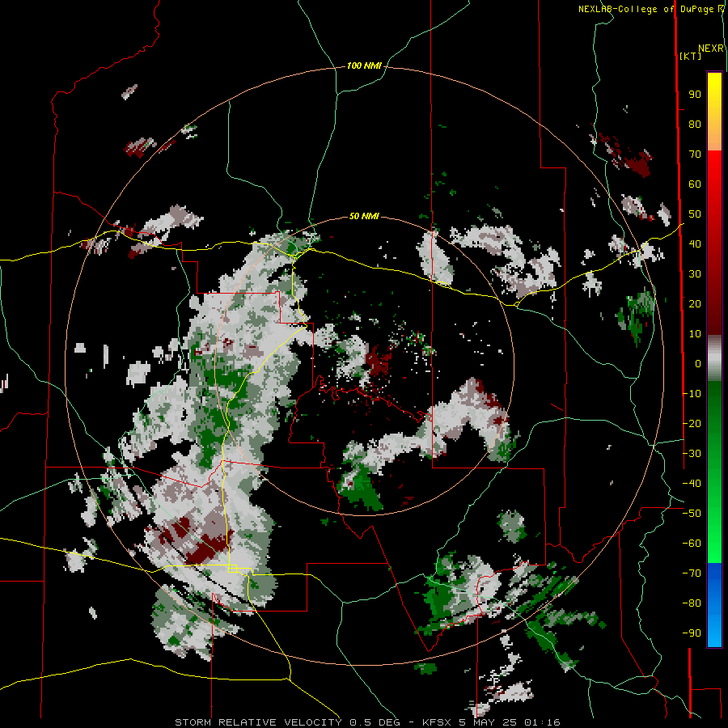Select the gray near-zero segment of velocity scale
728x728 pixels.
pyautogui.click(x=714, y=358)
